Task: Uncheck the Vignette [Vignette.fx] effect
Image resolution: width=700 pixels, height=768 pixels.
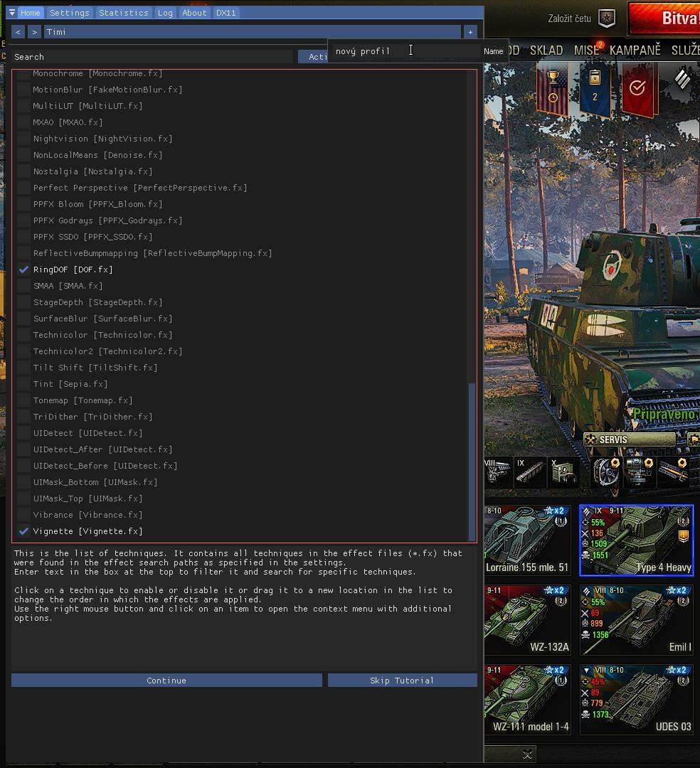Action: (x=24, y=531)
